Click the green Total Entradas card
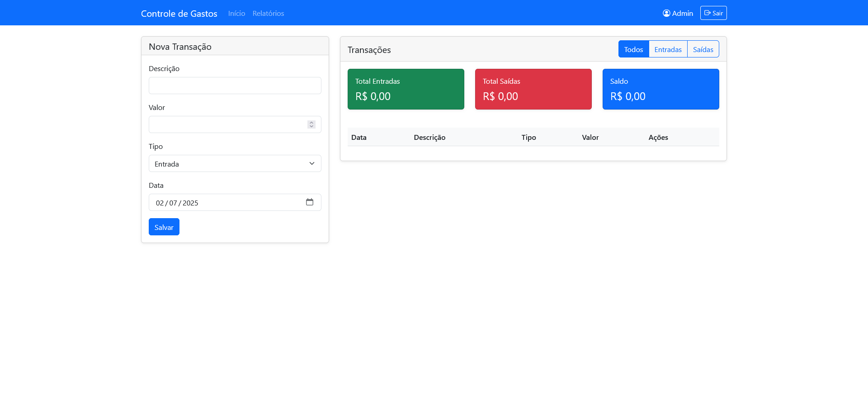The width and height of the screenshot is (868, 401). pos(406,89)
